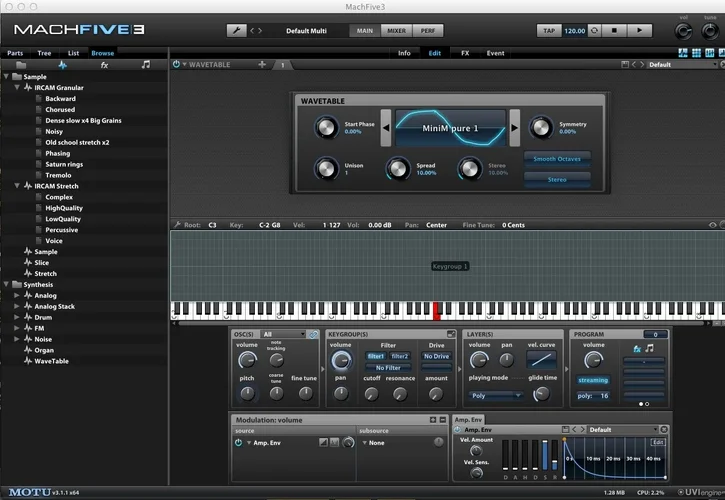725x500 pixels.
Task: Click the Sustain envelope slider bar
Action: [545, 455]
